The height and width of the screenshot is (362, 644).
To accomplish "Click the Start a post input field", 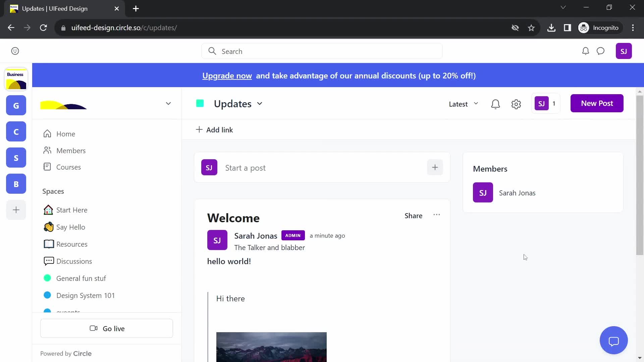I will [x=322, y=168].
